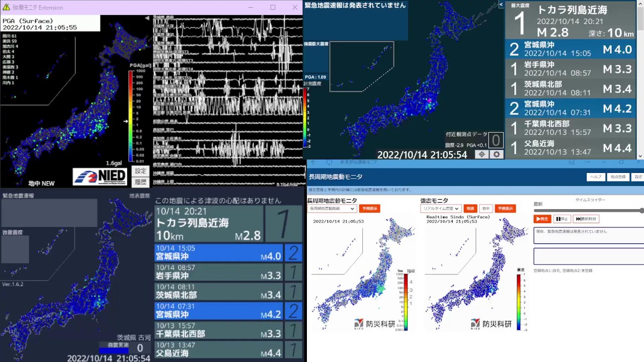The height and width of the screenshot is (362, 644).
Task: Click the 停止 pause button
Action: click(x=562, y=219)
